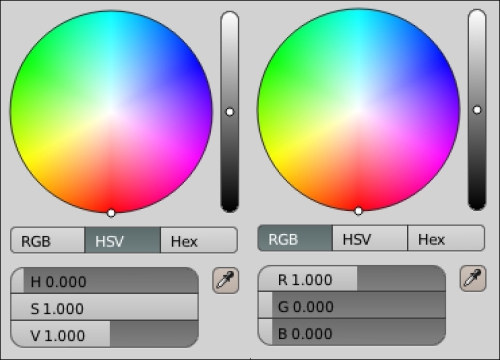Click the left wheel's red selection handle
The image size is (500, 360).
(111, 213)
